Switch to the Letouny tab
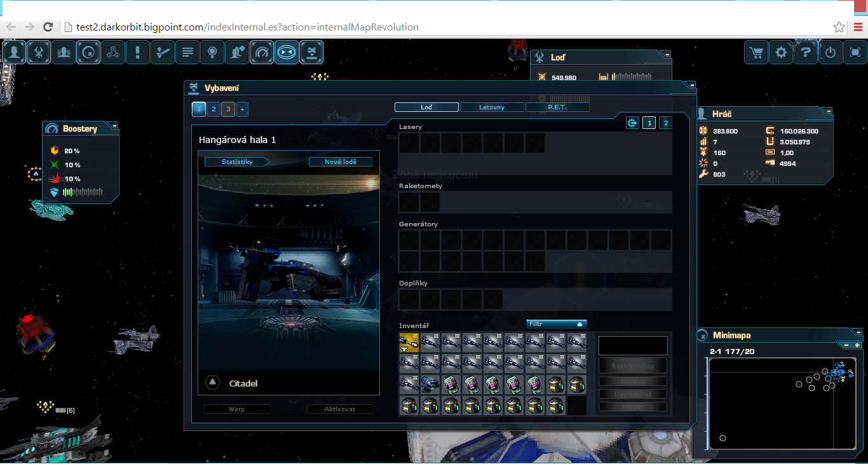The height and width of the screenshot is (464, 868). coord(492,107)
